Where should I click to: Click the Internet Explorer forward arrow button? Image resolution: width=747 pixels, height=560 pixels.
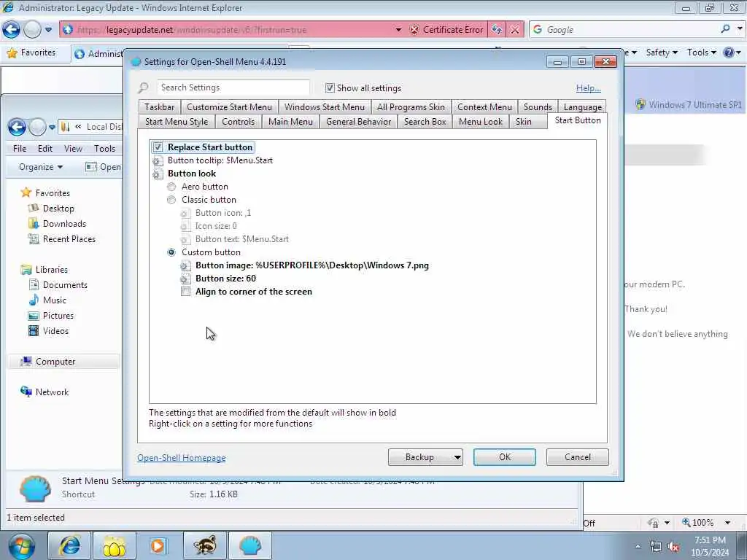[x=32, y=29]
